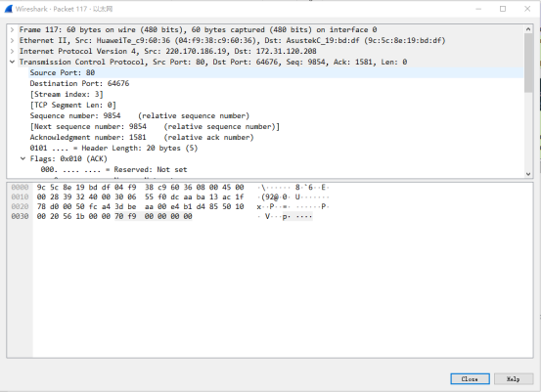Expand the Ethernet II tree row
Screen dimensions: 541x392
click(x=12, y=40)
